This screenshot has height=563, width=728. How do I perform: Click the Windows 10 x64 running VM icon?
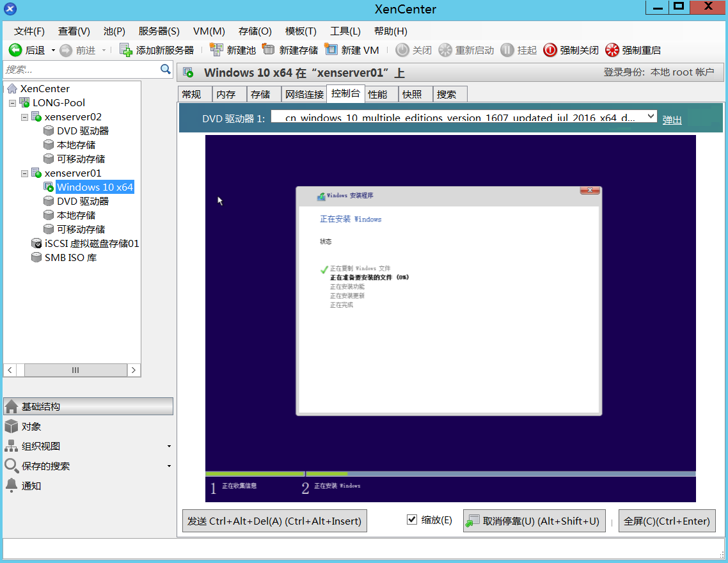(48, 187)
